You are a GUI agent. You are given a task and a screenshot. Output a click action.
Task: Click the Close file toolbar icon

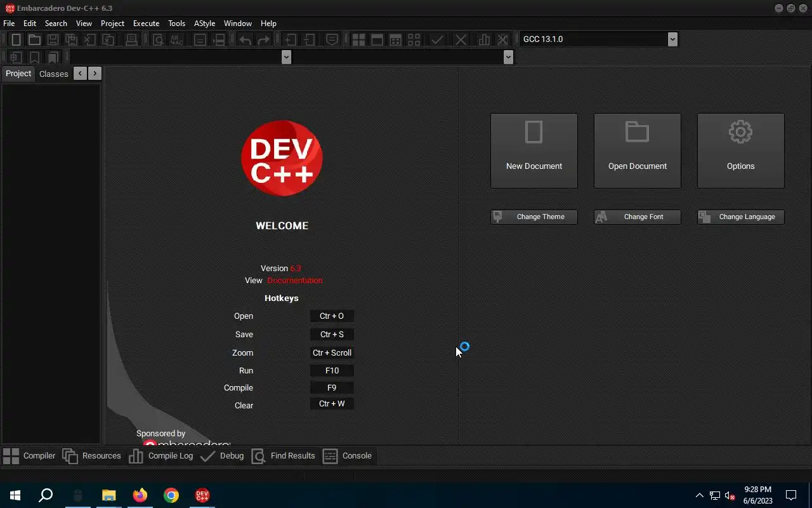(89, 39)
